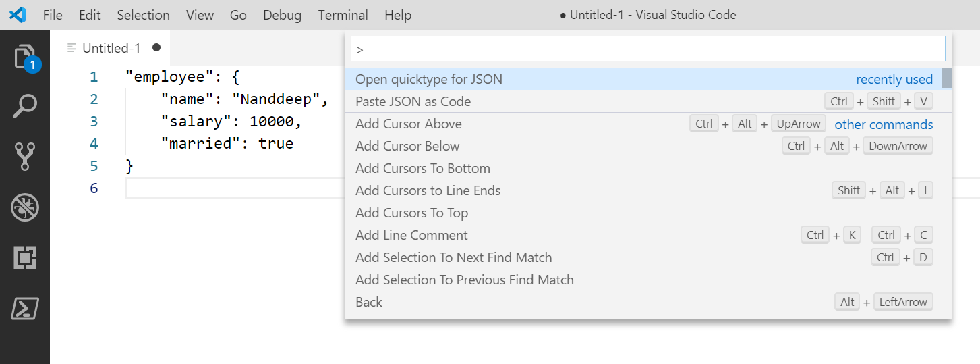Choose Add Cursor Above command

pos(408,124)
